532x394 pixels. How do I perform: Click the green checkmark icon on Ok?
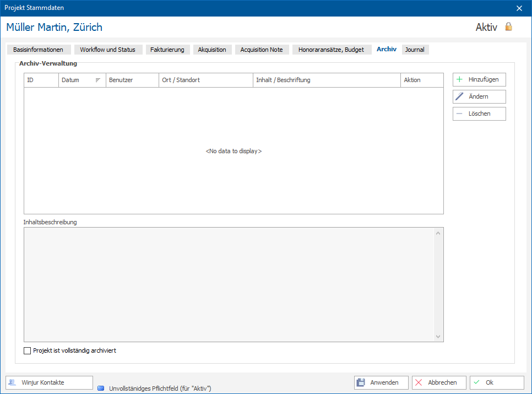click(x=477, y=382)
